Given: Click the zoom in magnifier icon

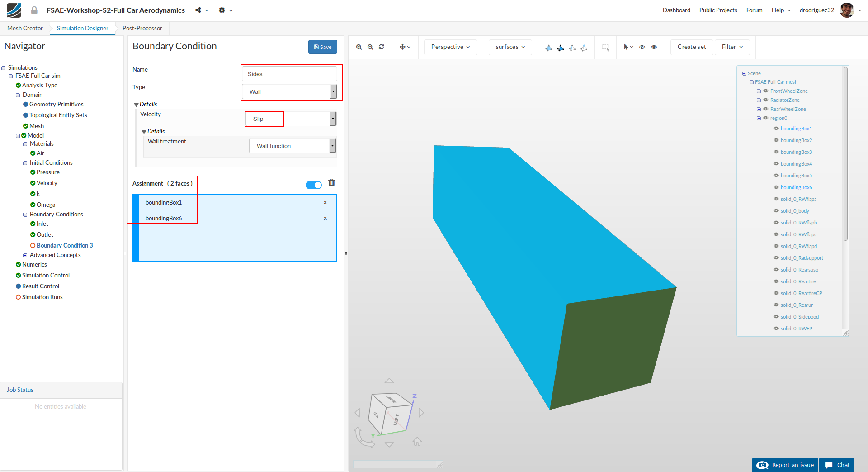Looking at the screenshot, I should 359,47.
